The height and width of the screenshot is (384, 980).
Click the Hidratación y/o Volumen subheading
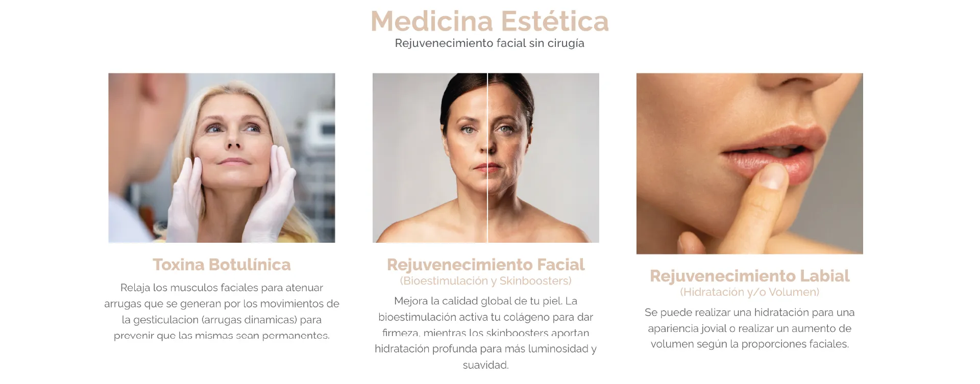point(749,292)
